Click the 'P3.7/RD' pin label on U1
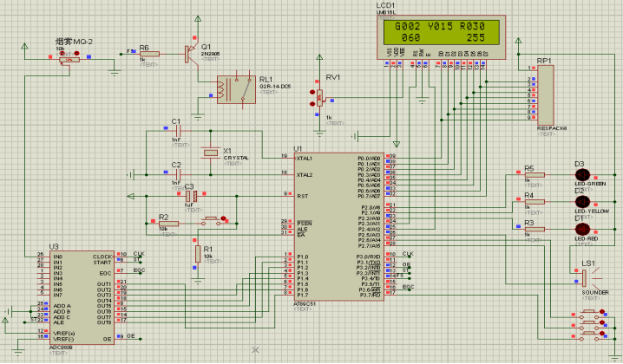 coord(370,295)
